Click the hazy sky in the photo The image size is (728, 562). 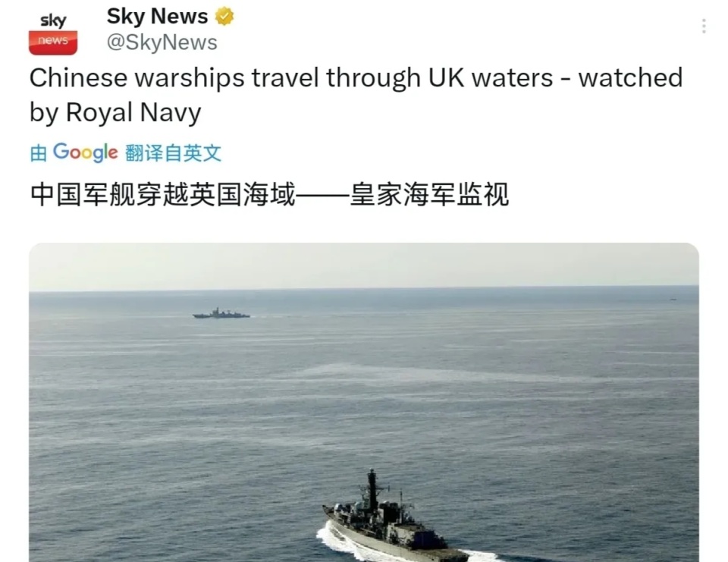364,265
